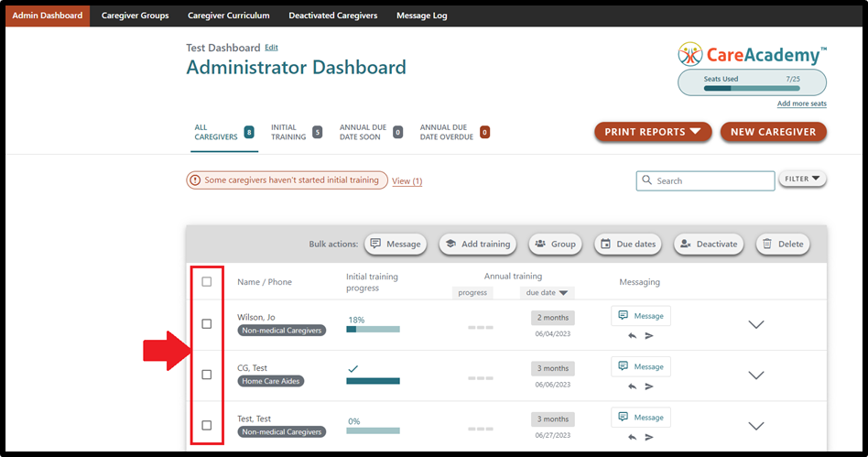
Task: Select the checkbox for CG, Test
Action: pos(207,375)
